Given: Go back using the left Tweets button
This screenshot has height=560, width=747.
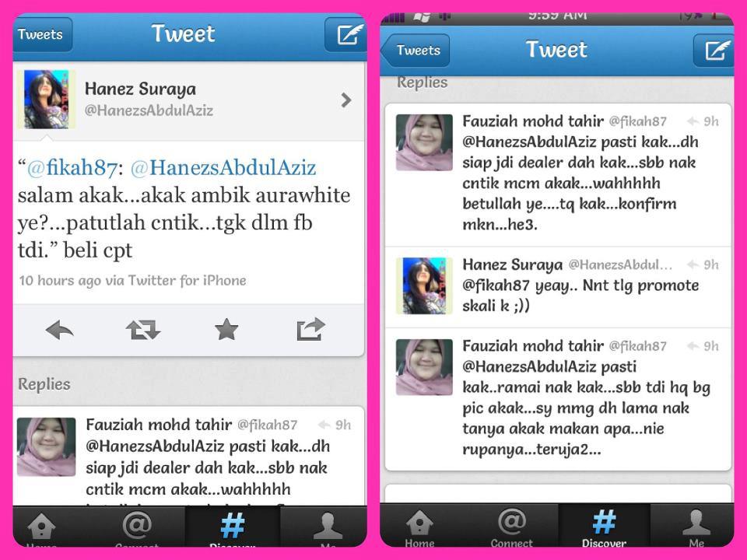Looking at the screenshot, I should pos(42,34).
